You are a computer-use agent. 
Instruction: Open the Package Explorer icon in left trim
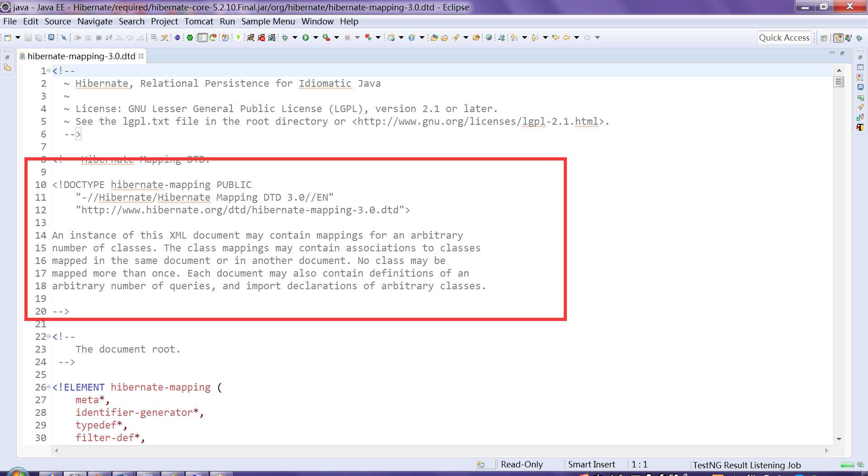point(8,67)
